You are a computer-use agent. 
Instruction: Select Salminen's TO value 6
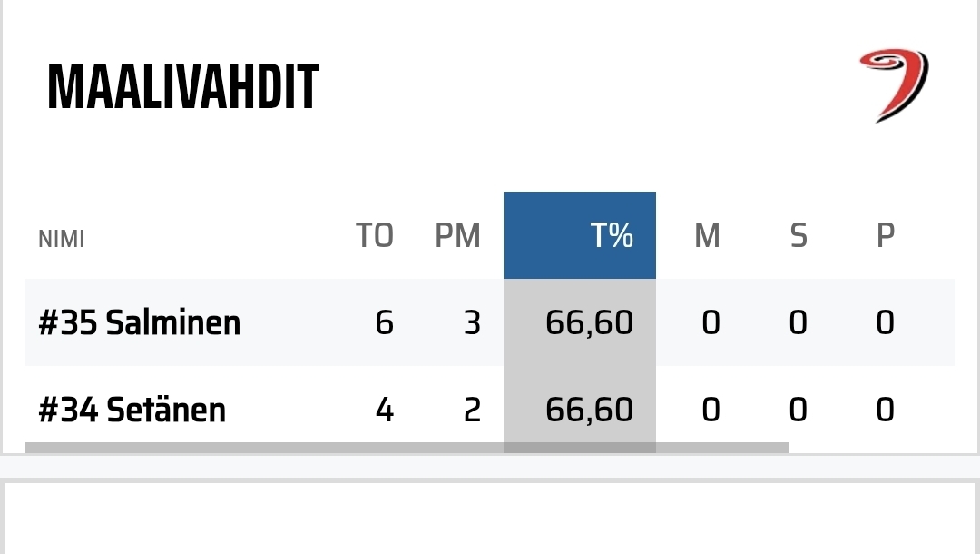point(384,322)
